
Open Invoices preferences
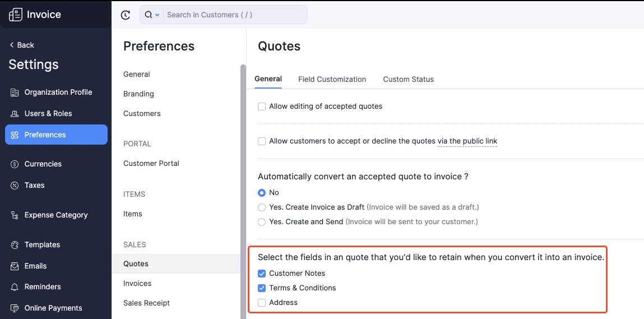click(x=137, y=284)
